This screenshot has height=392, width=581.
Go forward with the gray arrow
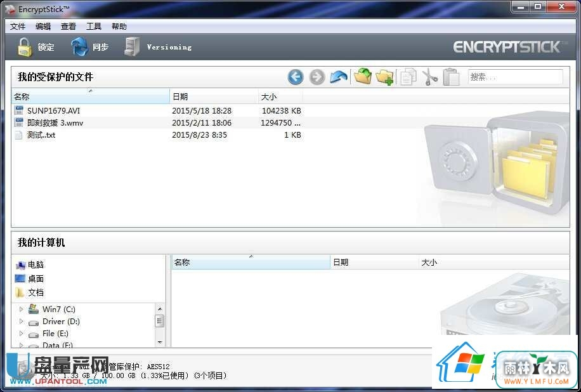[317, 77]
